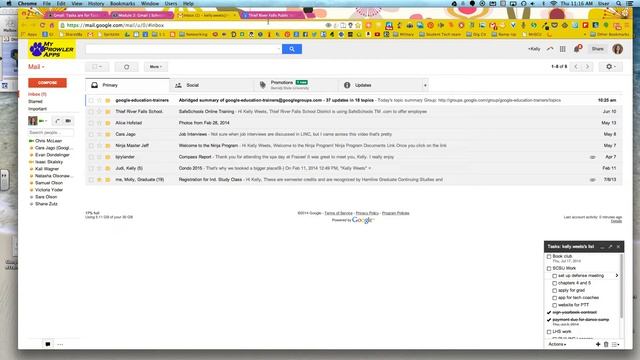Edit details arrow for set up defense meeting
This screenshot has height=360, width=640.
pyautogui.click(x=616, y=276)
